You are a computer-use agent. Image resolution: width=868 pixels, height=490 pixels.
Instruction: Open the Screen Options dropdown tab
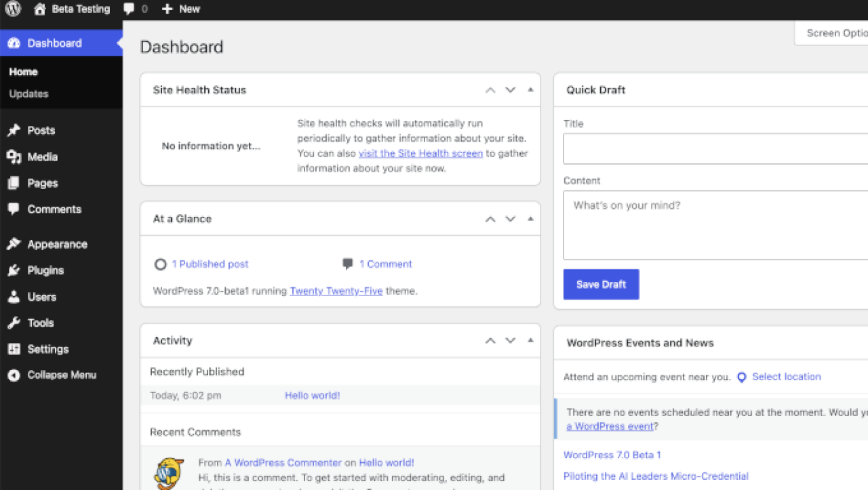[x=831, y=33]
